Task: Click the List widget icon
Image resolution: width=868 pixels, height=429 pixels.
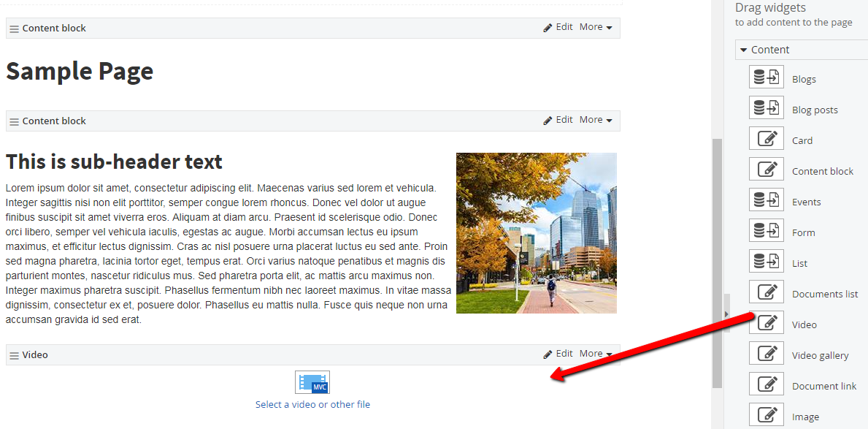Action: (x=766, y=260)
